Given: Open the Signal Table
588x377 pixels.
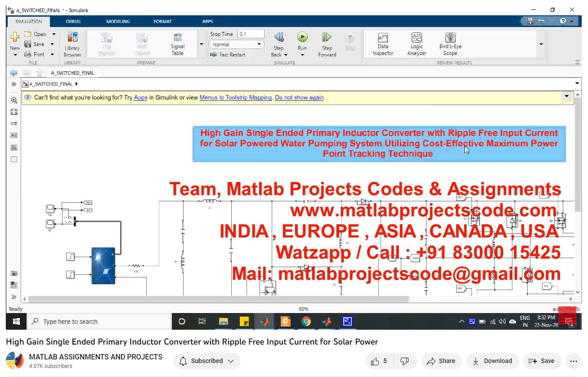Looking at the screenshot, I should click(178, 44).
